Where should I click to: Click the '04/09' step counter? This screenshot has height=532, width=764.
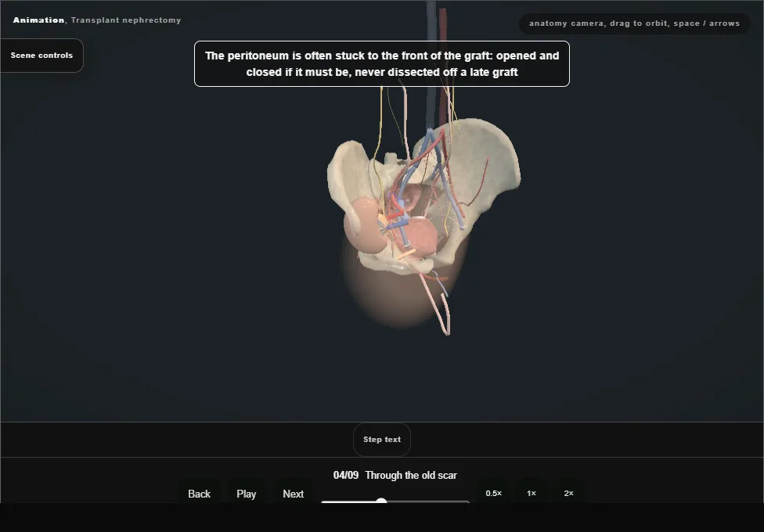coord(346,476)
